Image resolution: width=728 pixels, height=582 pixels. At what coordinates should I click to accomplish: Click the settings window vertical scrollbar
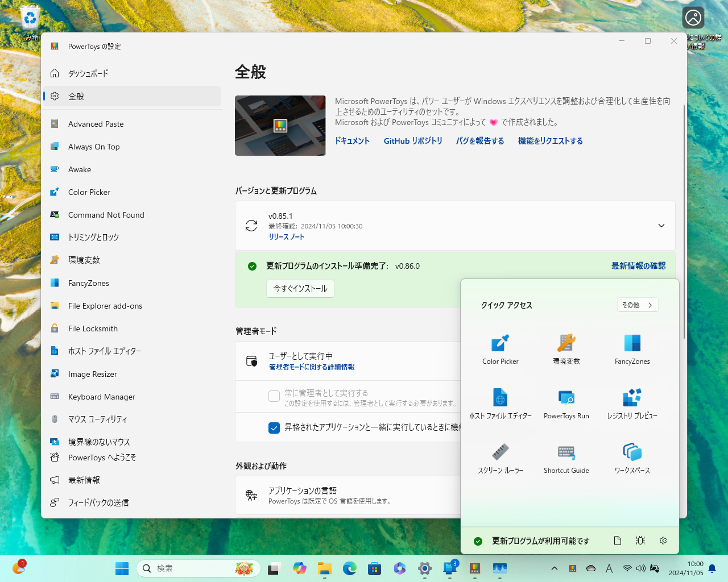point(684,222)
